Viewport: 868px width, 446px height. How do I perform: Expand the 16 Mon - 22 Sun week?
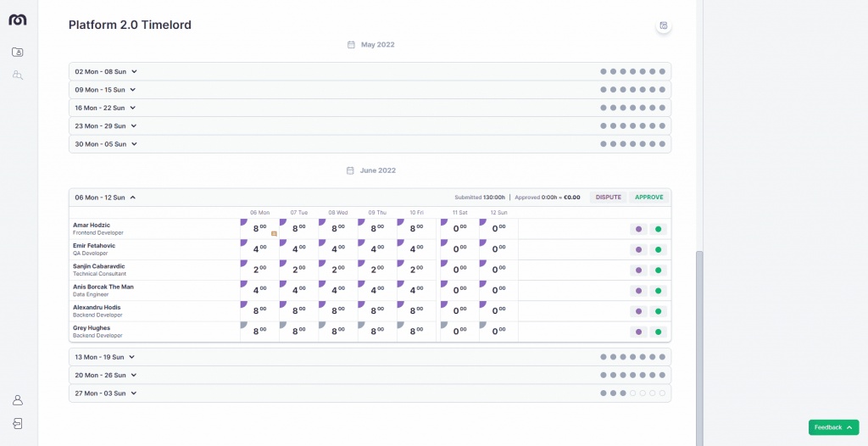tap(370, 108)
